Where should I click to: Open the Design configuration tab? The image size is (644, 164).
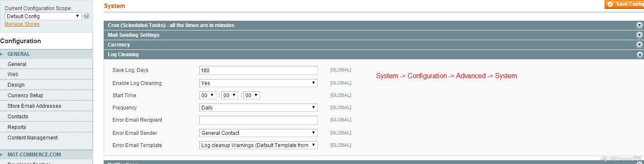(46, 85)
